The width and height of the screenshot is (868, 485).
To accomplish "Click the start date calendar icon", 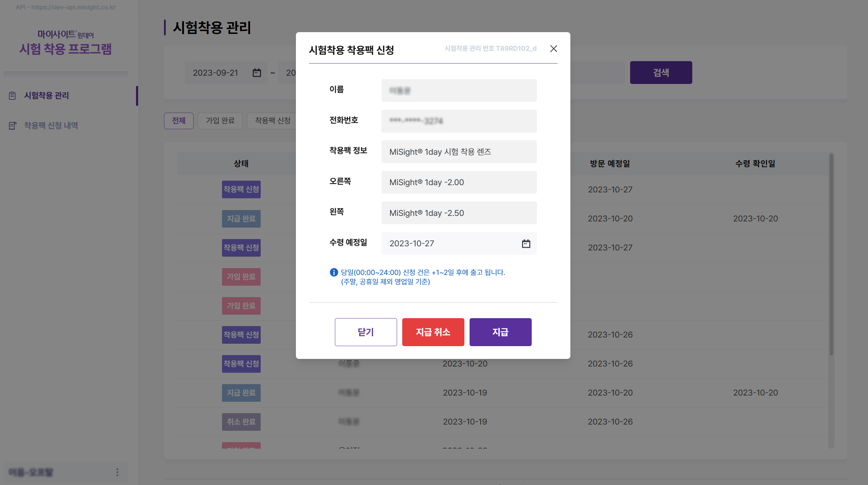I will click(257, 73).
